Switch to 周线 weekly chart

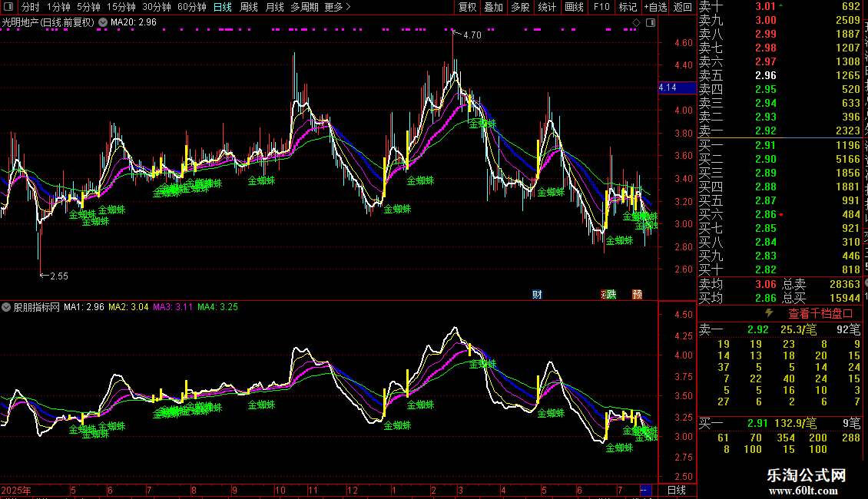point(249,7)
